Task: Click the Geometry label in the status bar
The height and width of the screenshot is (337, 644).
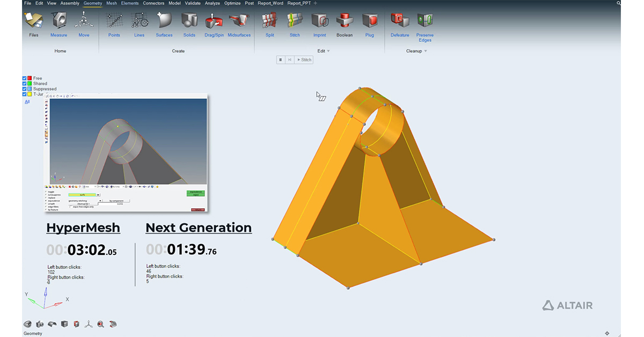Action: tap(33, 334)
